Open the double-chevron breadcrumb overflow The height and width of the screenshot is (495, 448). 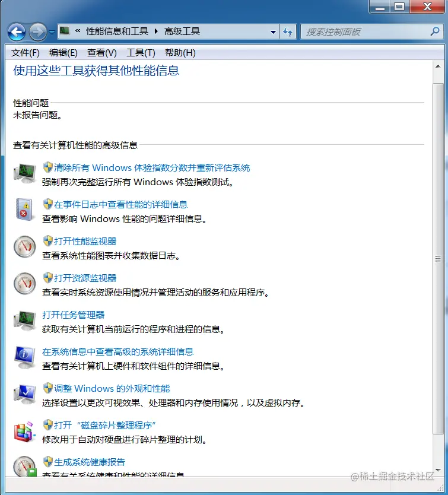click(78, 31)
